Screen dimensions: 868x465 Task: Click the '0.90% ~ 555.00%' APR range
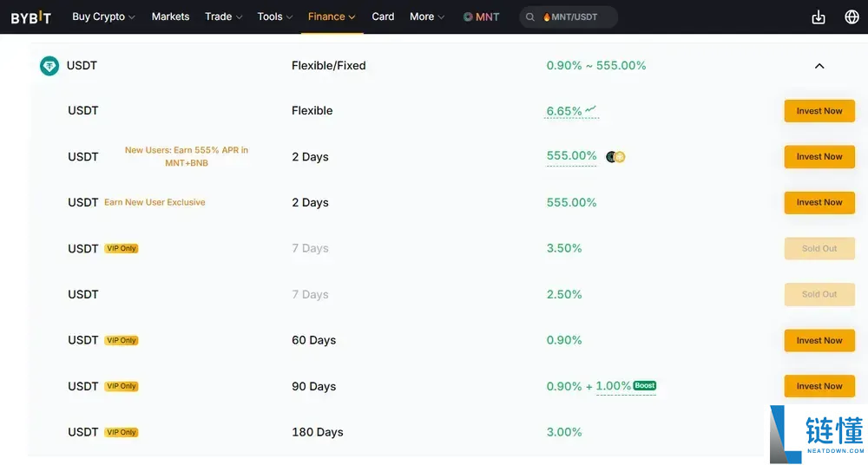coord(596,66)
